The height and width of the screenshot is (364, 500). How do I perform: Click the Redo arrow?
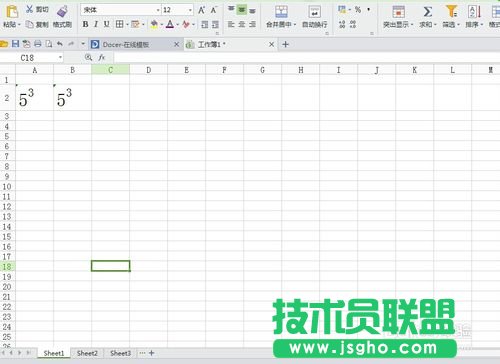click(71, 44)
